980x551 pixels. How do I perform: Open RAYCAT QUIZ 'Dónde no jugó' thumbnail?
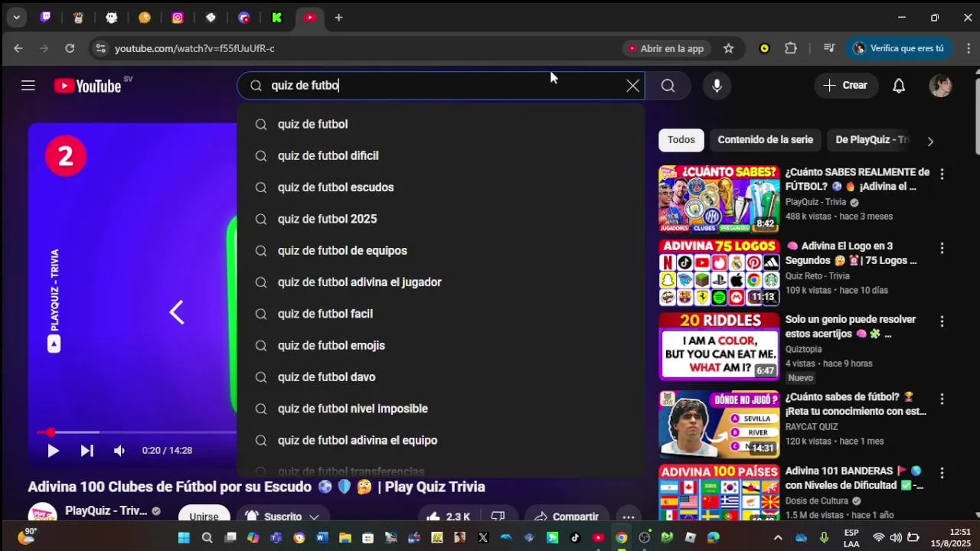coord(719,425)
